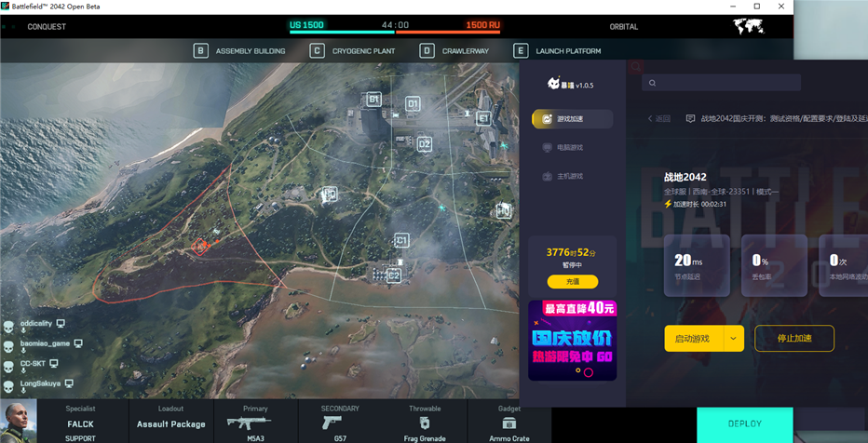Select the E1 capture point on map

[x=483, y=118]
